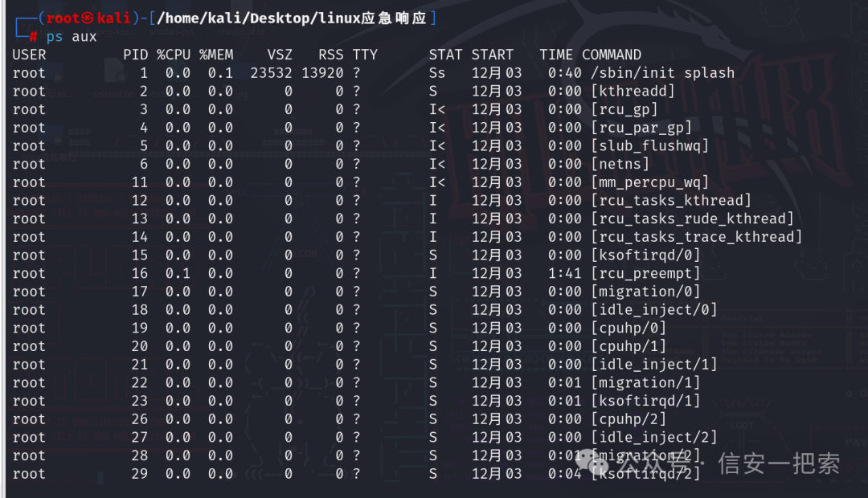
Task: Click the '[idle_inject/1]' process name
Action: (x=654, y=365)
